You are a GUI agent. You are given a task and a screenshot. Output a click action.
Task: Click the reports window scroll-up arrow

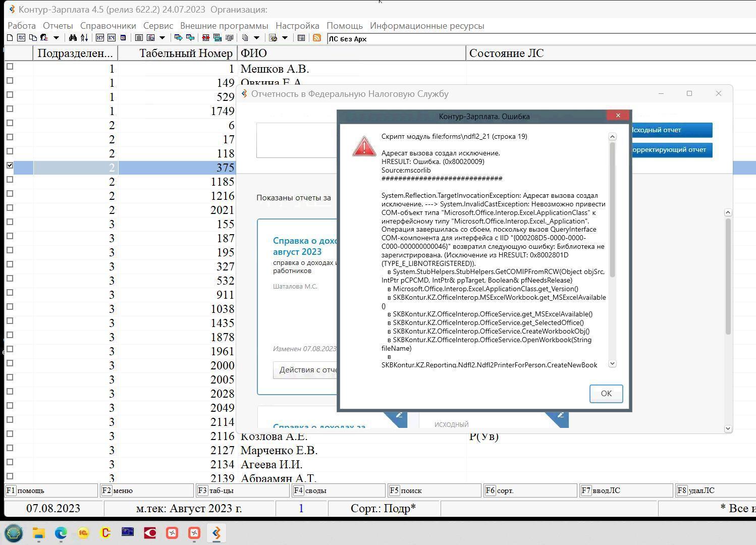[728, 212]
